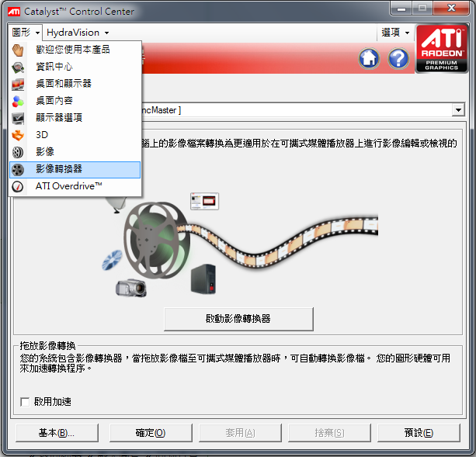Image resolution: width=476 pixels, height=457 pixels.
Task: Open the 圖形 dropdown menu
Action: click(25, 32)
